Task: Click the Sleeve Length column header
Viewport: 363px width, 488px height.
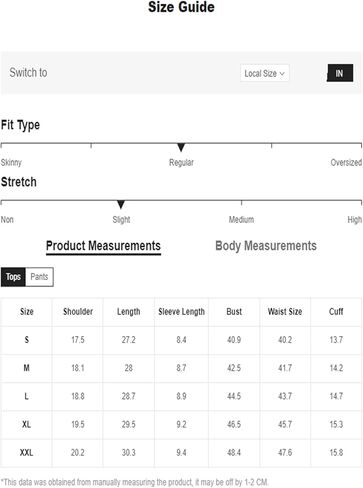Action: point(181,312)
